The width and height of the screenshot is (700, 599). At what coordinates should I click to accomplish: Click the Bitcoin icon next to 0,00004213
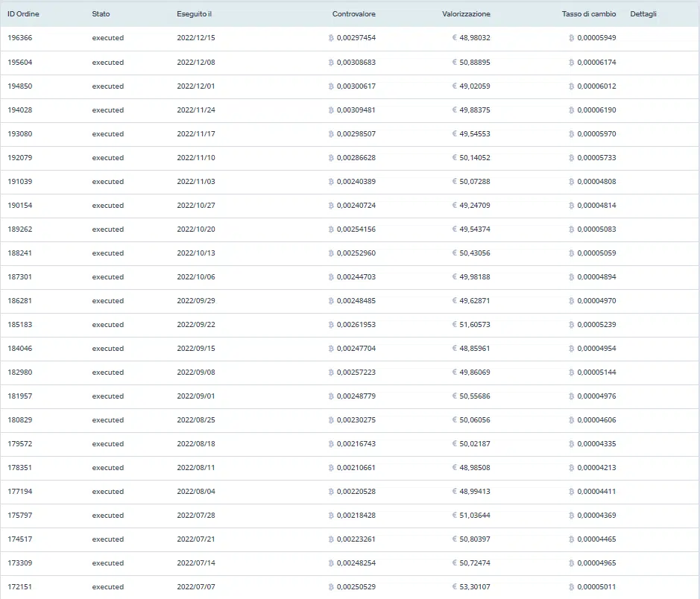tap(571, 468)
